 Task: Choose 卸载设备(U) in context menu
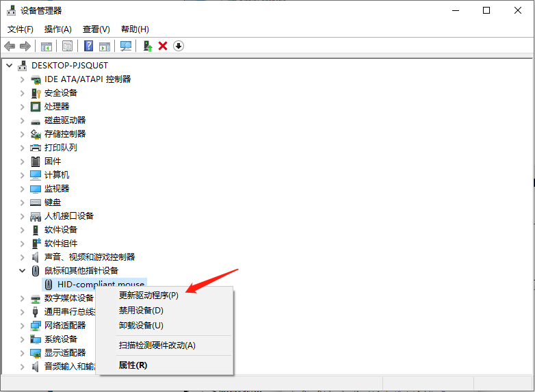tap(141, 326)
